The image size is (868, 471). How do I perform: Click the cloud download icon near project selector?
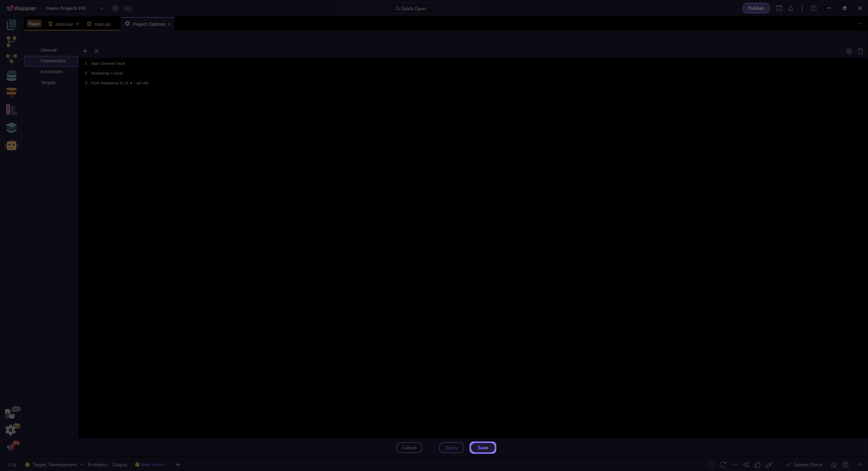128,8
